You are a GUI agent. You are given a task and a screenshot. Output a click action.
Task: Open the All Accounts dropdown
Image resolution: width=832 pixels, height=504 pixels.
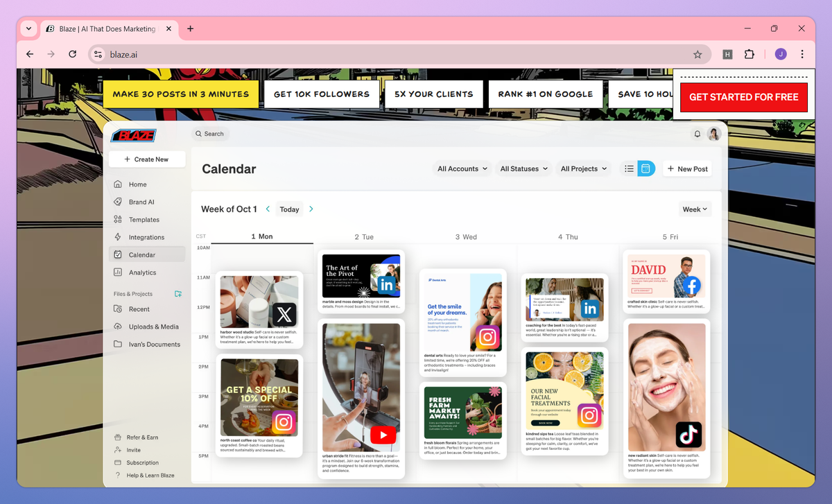tap(462, 168)
